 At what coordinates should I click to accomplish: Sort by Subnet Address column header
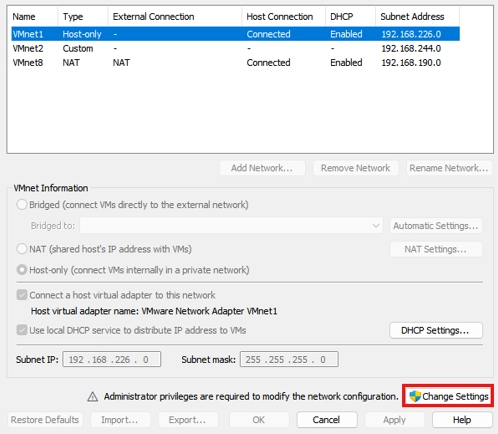(418, 17)
